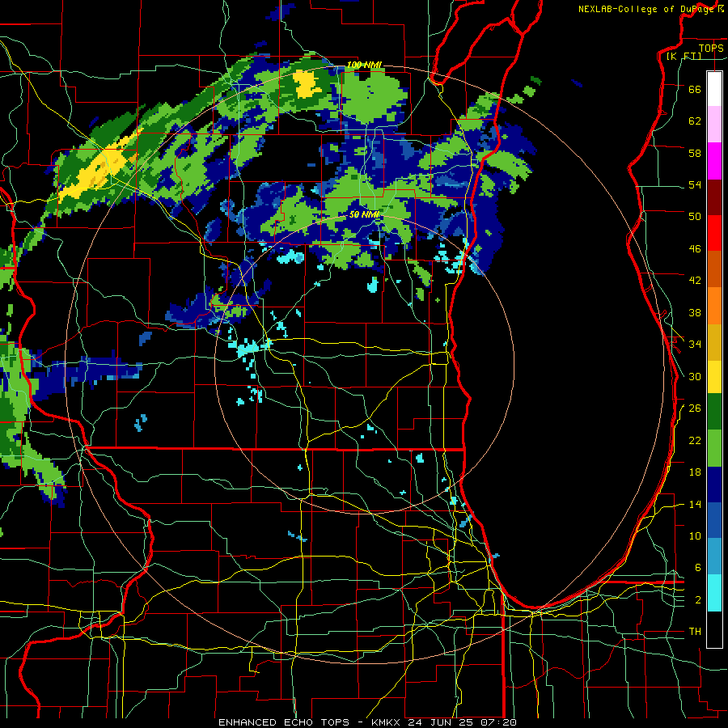Click the dark green legend swatch
Image resolution: width=728 pixels, height=728 pixels.
coord(714,412)
